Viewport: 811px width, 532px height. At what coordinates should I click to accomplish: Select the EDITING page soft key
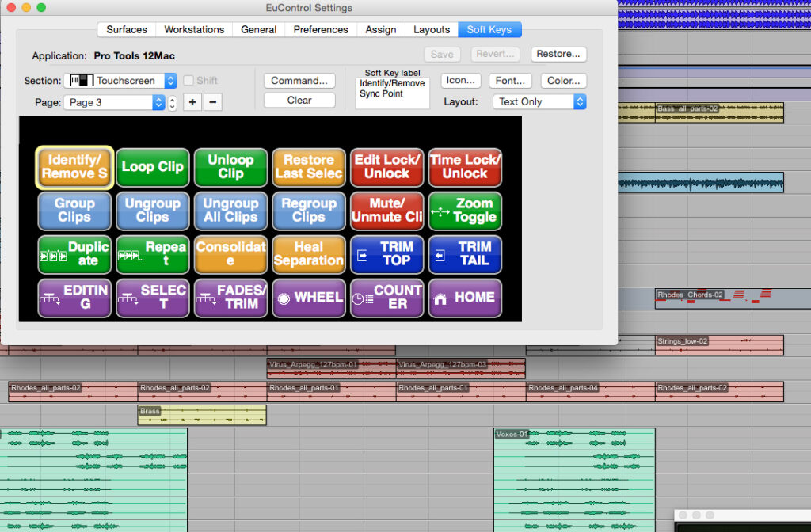(x=74, y=298)
